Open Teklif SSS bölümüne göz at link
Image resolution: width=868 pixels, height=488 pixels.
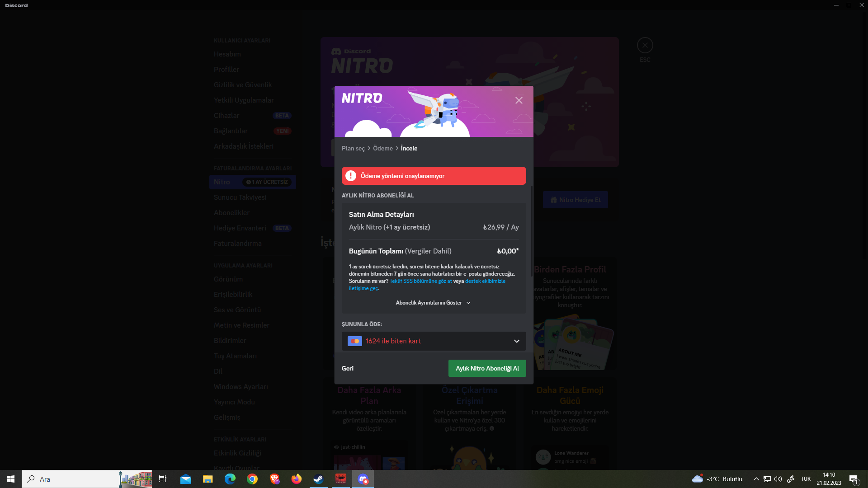point(420,281)
